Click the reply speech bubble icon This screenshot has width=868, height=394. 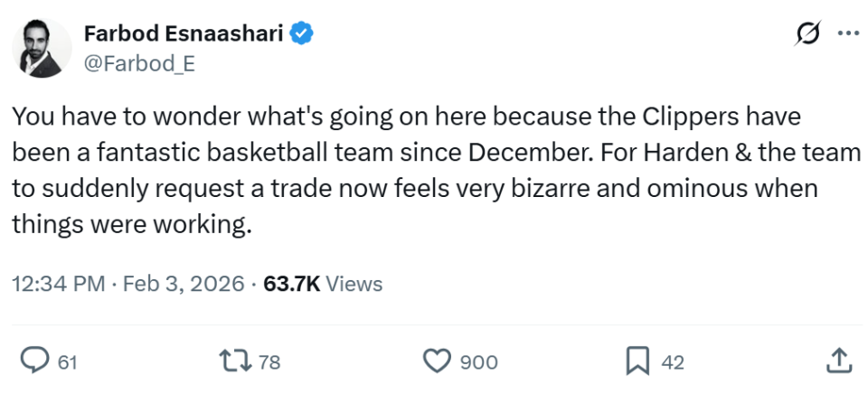[x=34, y=361]
